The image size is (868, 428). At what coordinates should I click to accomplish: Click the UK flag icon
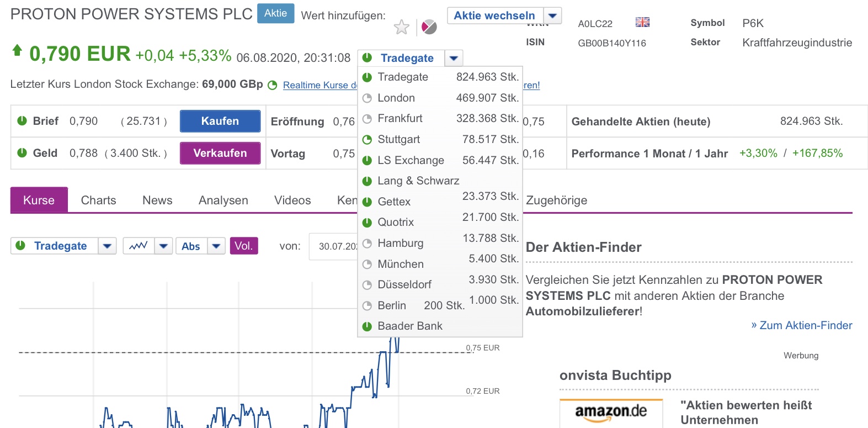point(642,22)
